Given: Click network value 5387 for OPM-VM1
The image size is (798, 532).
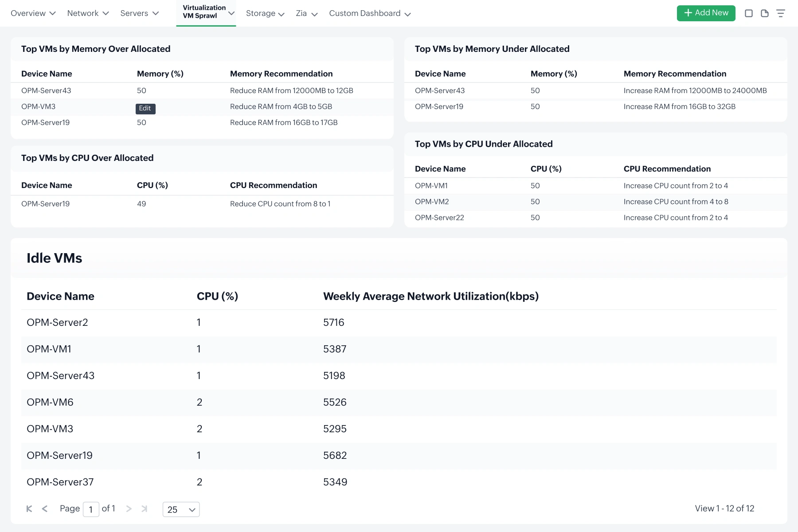Looking at the screenshot, I should (335, 349).
